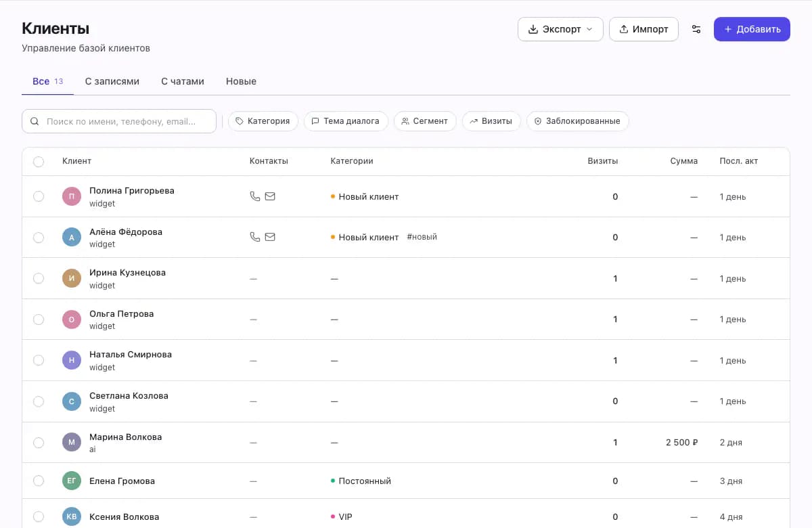Open the Визиты filter

coord(491,121)
